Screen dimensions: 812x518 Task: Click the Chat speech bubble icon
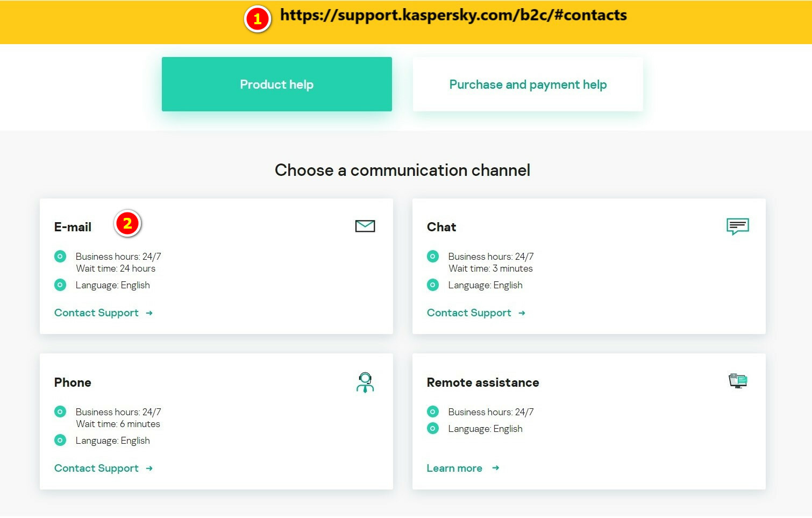click(x=737, y=226)
